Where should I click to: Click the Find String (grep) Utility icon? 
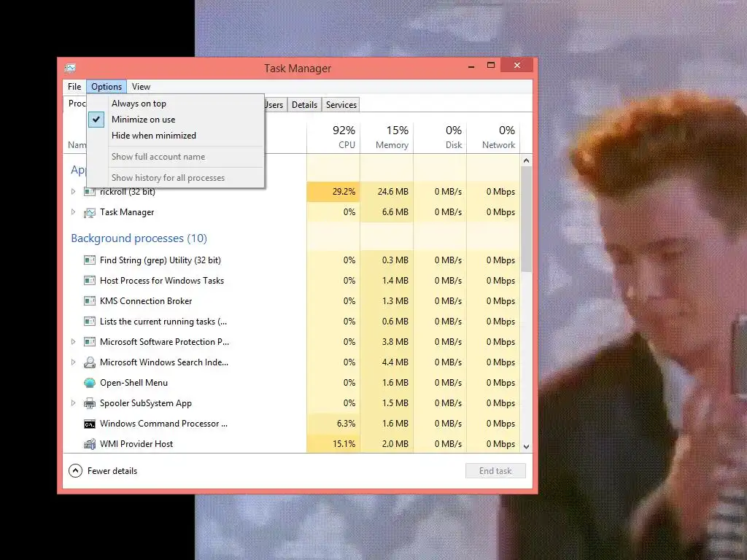click(90, 260)
